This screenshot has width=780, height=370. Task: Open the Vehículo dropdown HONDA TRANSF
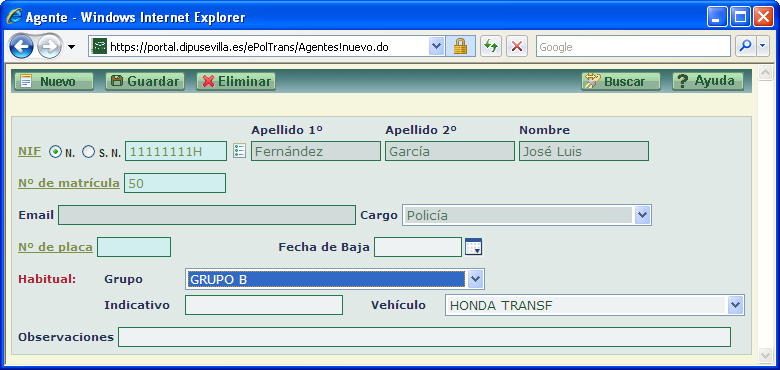pos(595,305)
